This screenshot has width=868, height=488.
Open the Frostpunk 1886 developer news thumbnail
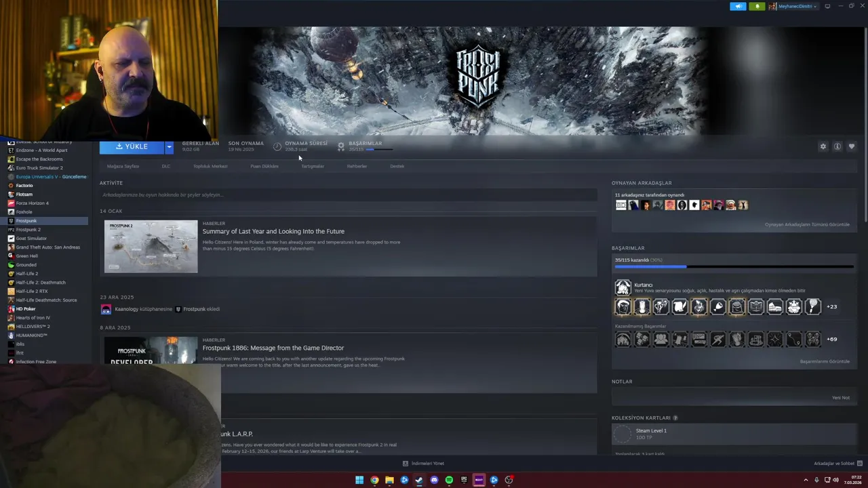151,350
